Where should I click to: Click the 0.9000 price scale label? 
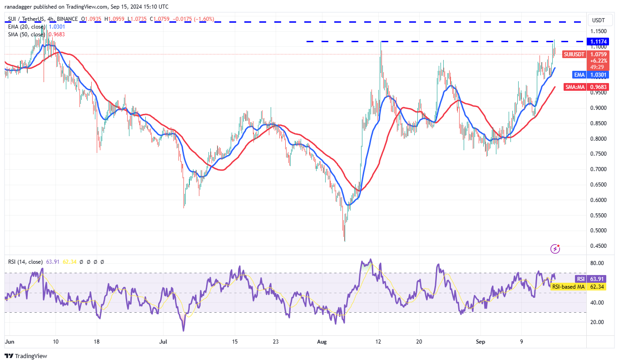coord(598,108)
